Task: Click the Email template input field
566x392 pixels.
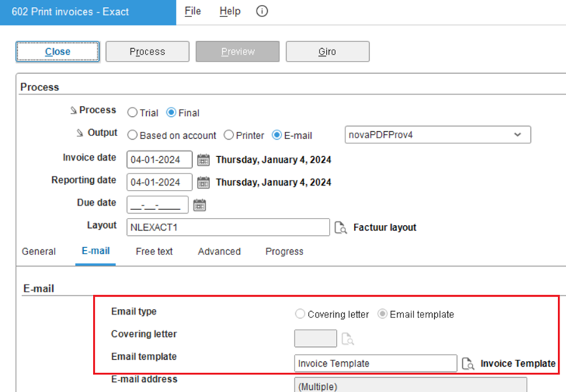Action: tap(375, 363)
